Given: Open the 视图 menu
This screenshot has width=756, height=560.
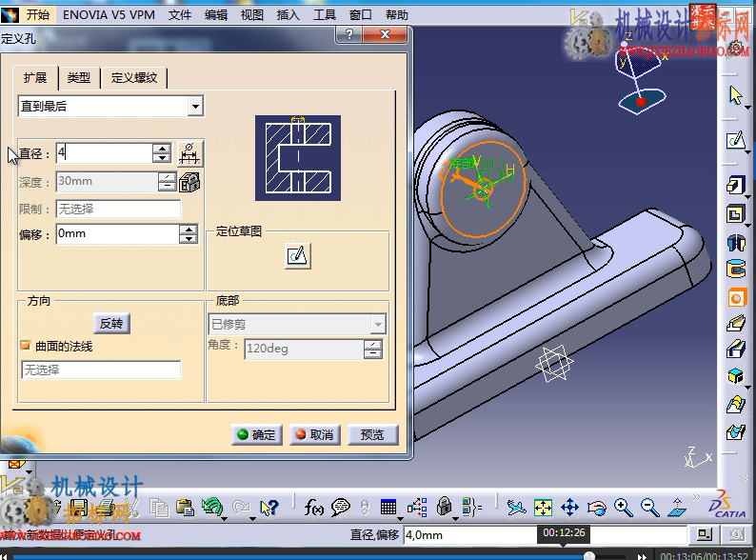Looking at the screenshot, I should tap(252, 15).
